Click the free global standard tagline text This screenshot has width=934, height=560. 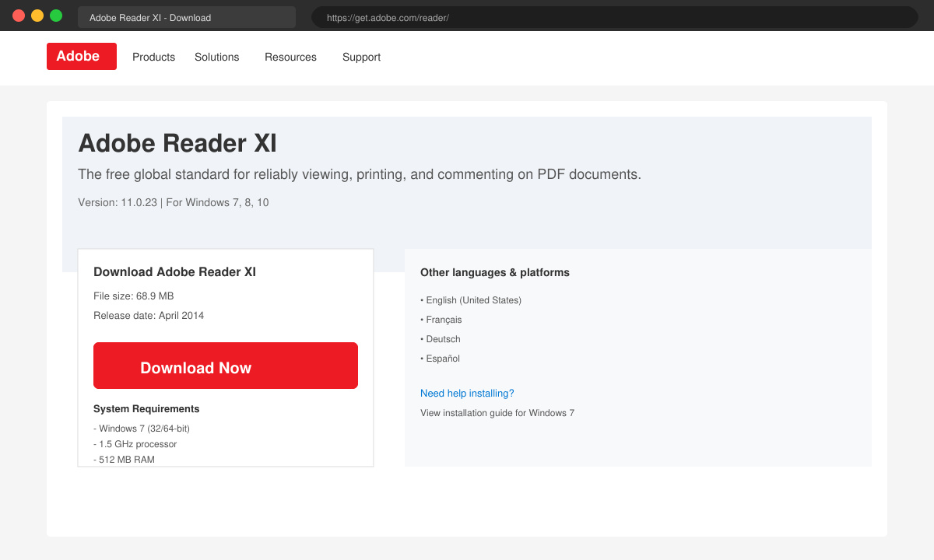[360, 174]
